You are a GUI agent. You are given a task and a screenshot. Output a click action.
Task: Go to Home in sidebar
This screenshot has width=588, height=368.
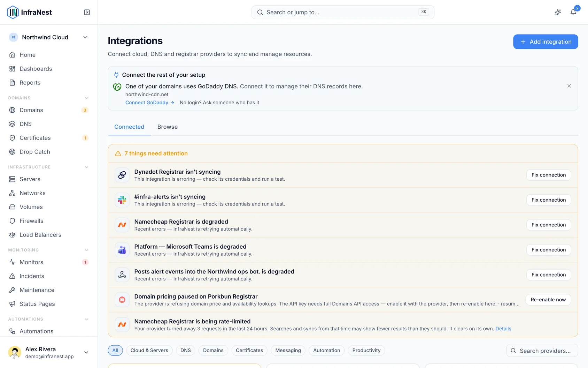click(49, 55)
